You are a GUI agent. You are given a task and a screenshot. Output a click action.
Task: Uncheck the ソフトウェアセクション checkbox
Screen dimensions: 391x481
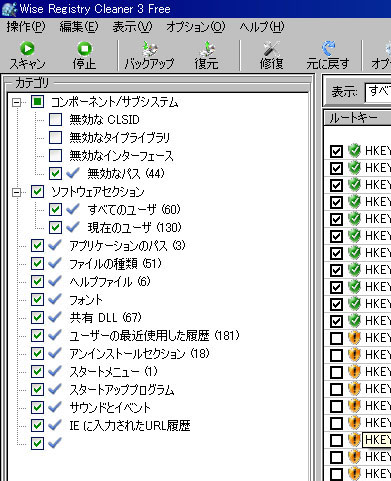click(37, 192)
